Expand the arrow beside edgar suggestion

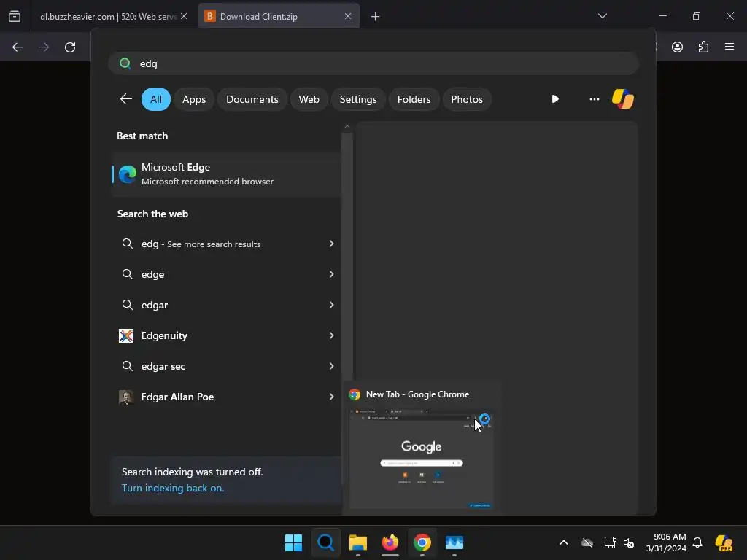(x=331, y=305)
